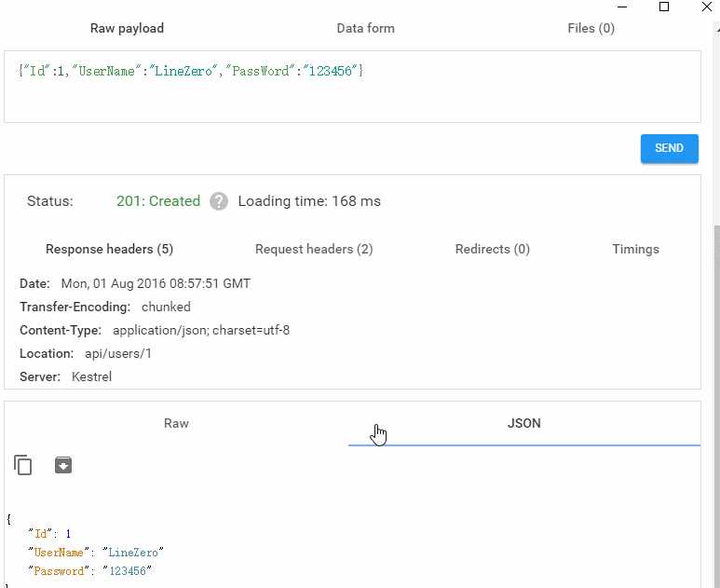The image size is (720, 588).
Task: View the Request headers (2) tab
Action: tap(314, 249)
